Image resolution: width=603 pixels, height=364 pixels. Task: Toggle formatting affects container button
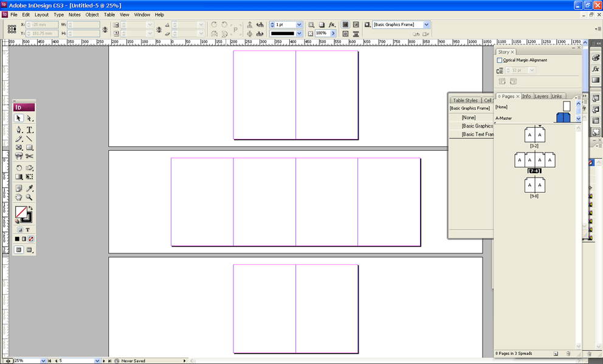point(20,230)
